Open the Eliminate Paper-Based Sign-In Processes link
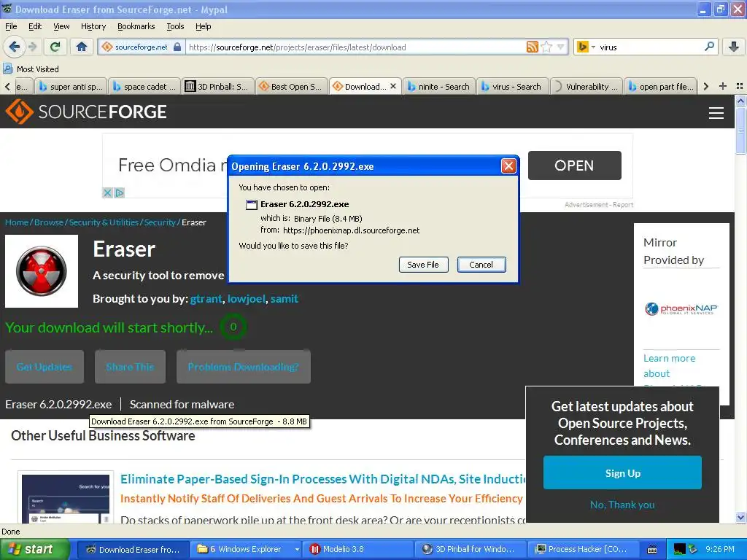The width and height of the screenshot is (747, 560). tap(322, 479)
